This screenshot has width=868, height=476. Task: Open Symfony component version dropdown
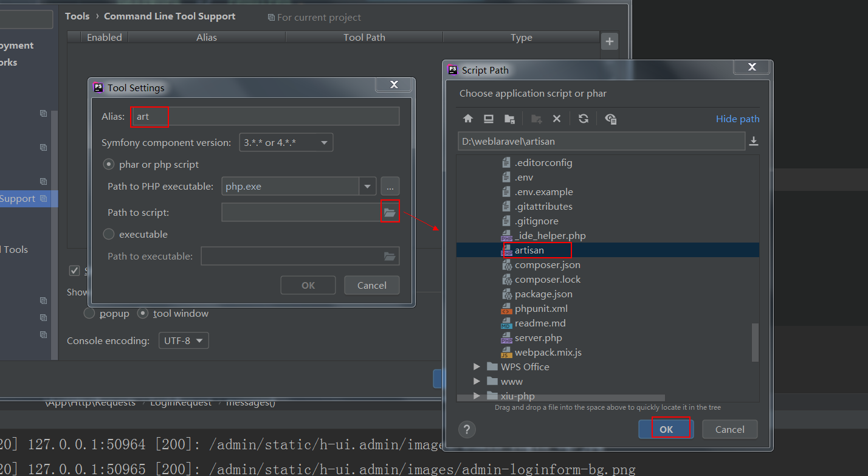pos(286,143)
